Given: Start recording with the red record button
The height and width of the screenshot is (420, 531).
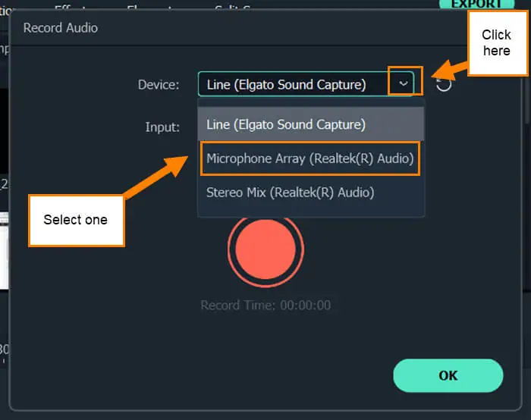Looking at the screenshot, I should pos(265,249).
